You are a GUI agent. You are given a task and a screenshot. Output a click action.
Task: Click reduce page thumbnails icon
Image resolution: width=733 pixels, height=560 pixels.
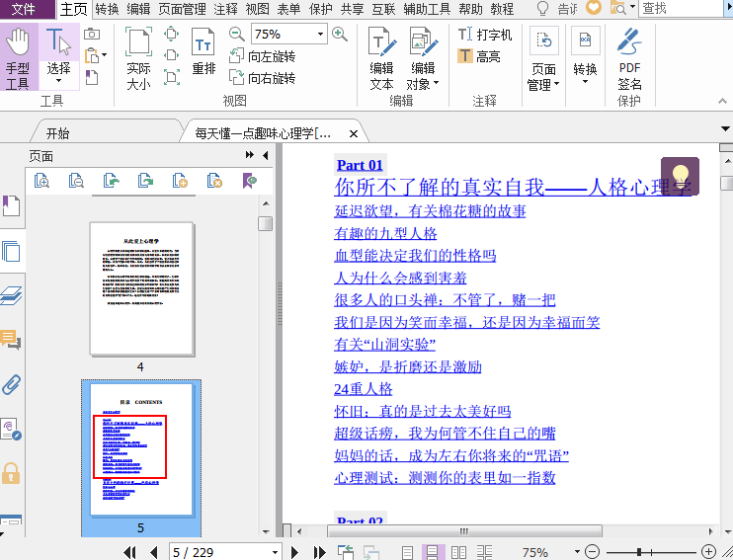76,181
